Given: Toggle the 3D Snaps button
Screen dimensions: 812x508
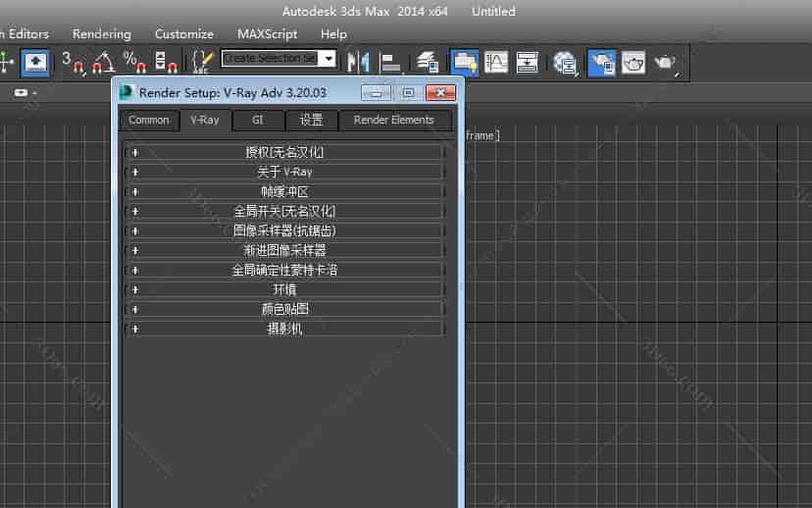Looking at the screenshot, I should [x=73, y=62].
